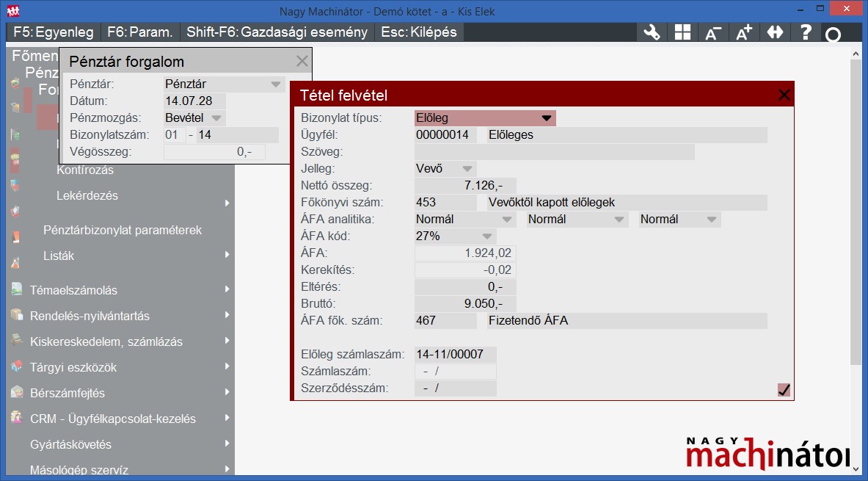Open Kiskereskedelem, számlázás module

[x=106, y=342]
